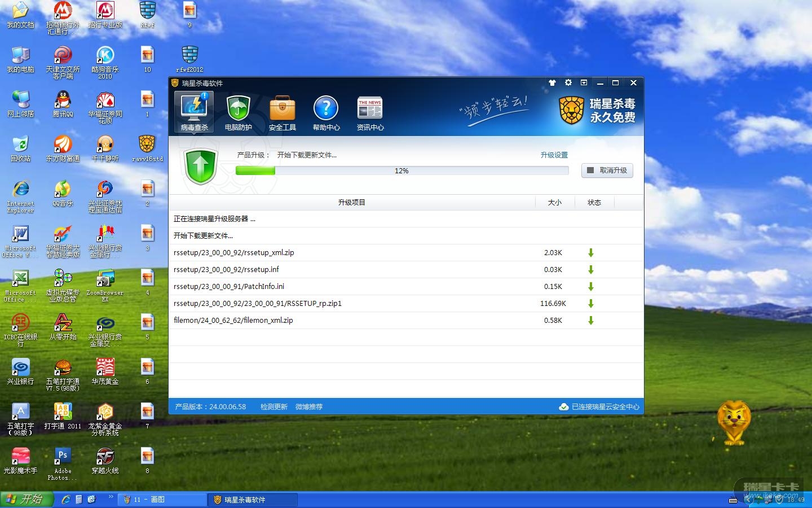Viewport: 812px width, 508px height.
Task: Open 我的文档 desktop folder
Action: (x=20, y=15)
